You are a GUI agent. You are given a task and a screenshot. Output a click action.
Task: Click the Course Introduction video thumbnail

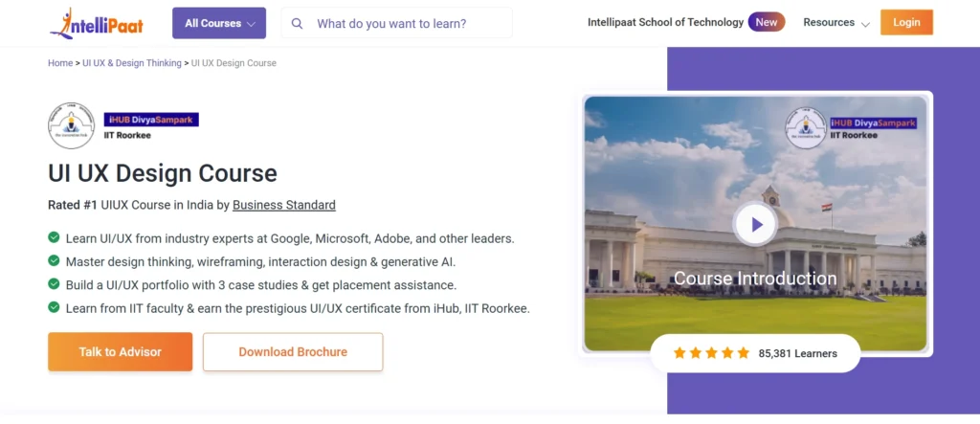(x=756, y=224)
